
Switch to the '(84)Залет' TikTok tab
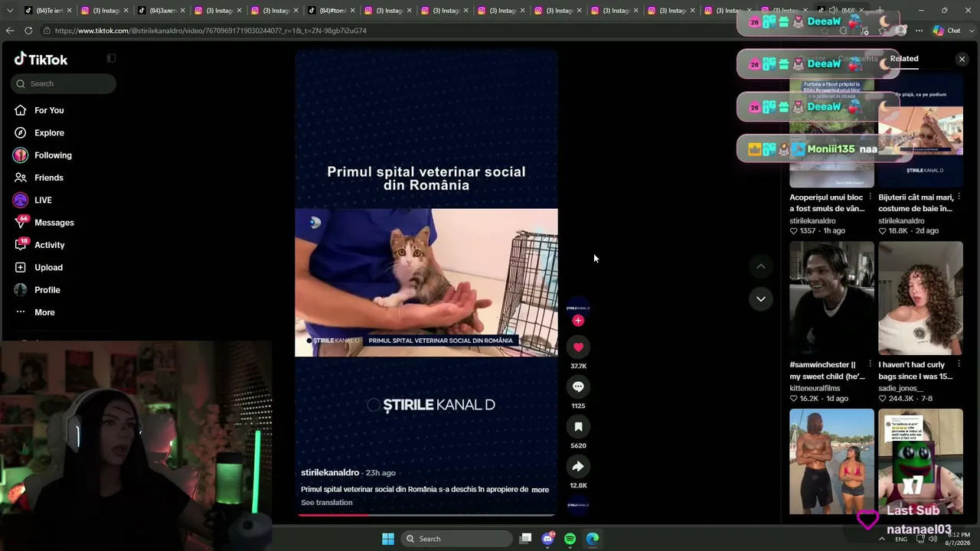coord(161,11)
